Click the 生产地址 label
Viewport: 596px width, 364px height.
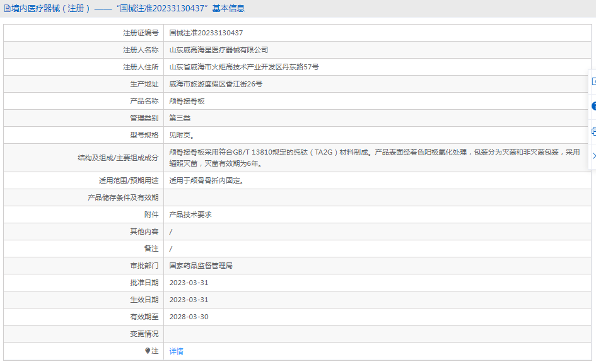144,84
